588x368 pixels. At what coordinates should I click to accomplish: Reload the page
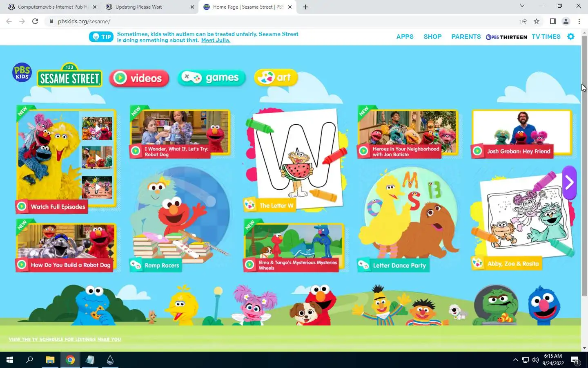pyautogui.click(x=35, y=21)
